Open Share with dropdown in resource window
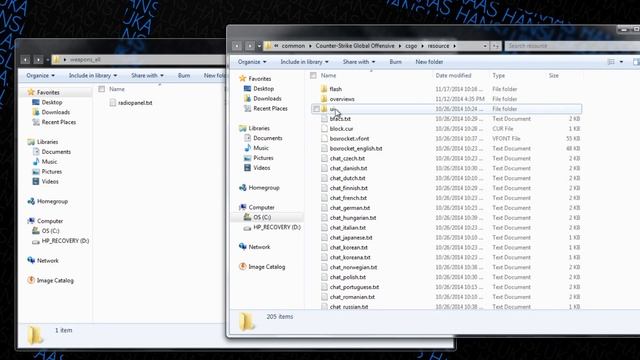The image size is (640, 360). (x=359, y=62)
